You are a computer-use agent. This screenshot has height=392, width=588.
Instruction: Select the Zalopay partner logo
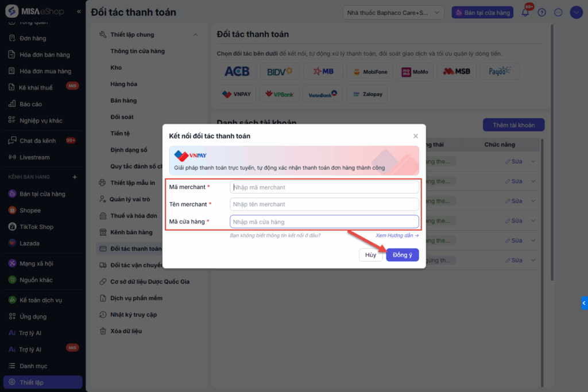pos(367,94)
